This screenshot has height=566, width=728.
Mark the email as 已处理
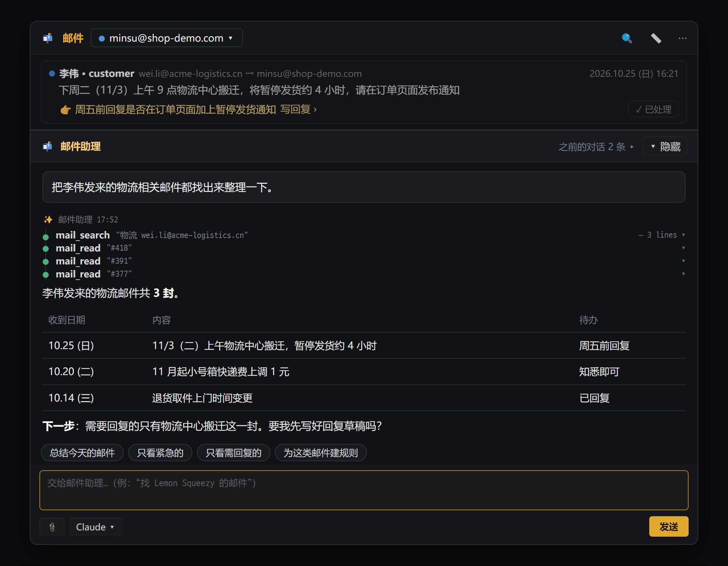(x=653, y=109)
